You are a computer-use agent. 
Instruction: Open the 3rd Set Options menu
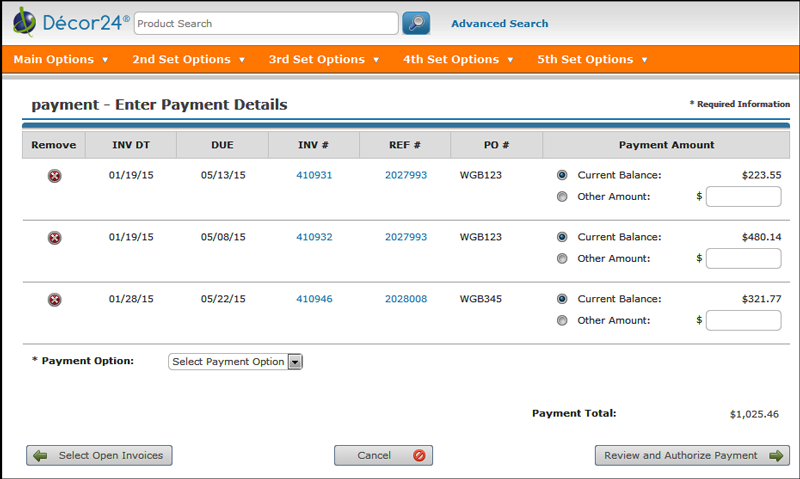pos(324,60)
